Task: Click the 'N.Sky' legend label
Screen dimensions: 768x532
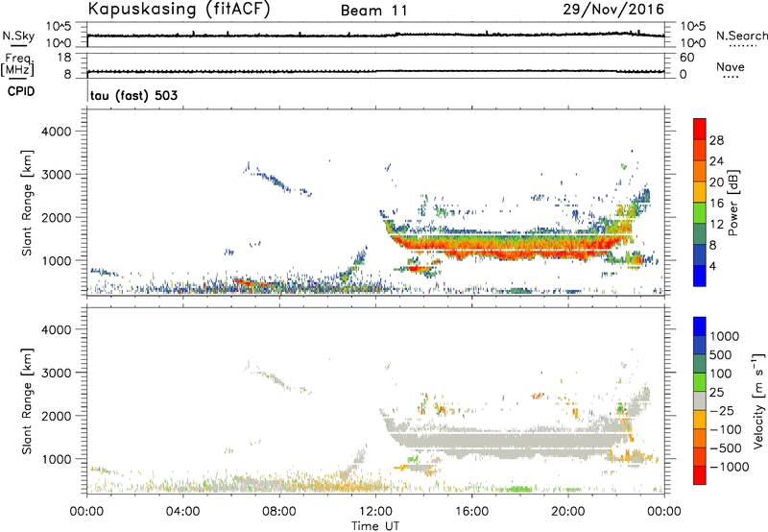Action: pos(18,36)
